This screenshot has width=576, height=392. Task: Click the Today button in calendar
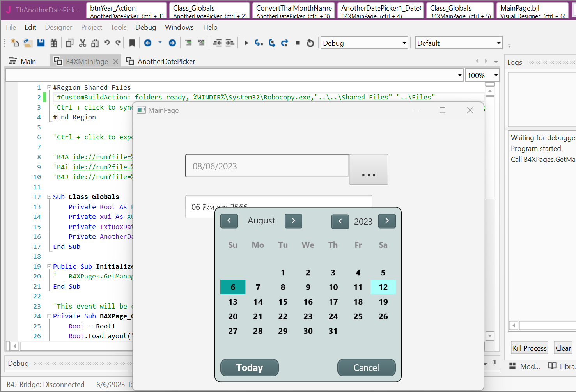click(x=250, y=368)
